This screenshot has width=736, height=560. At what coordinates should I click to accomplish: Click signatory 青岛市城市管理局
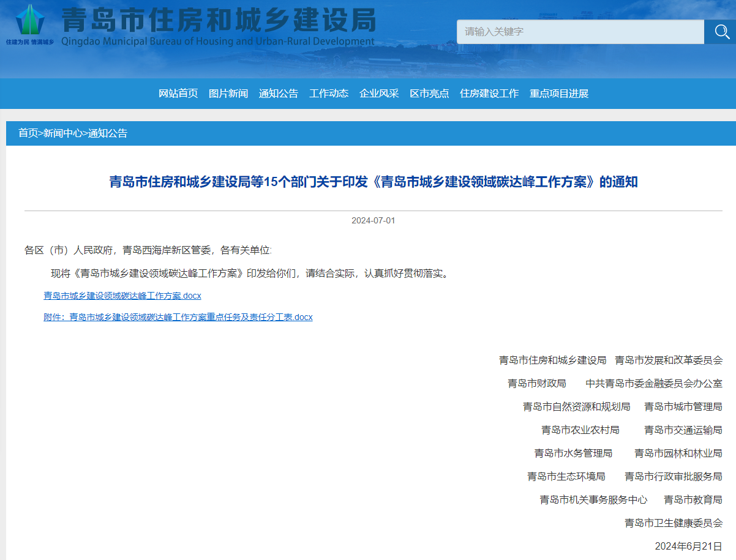(x=683, y=406)
